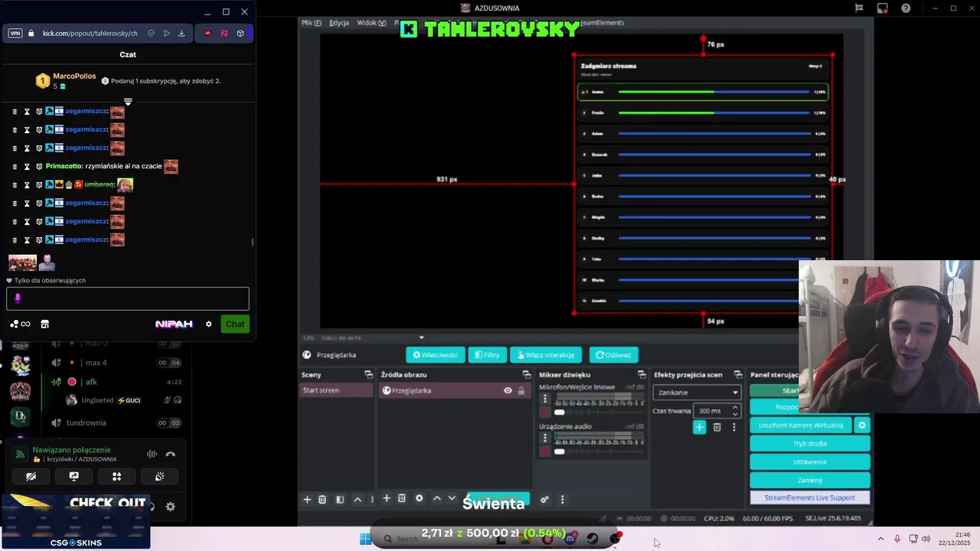Viewport: 980px width, 551px height.
Task: Undock the Źródła obrazu panel
Action: coord(527,374)
